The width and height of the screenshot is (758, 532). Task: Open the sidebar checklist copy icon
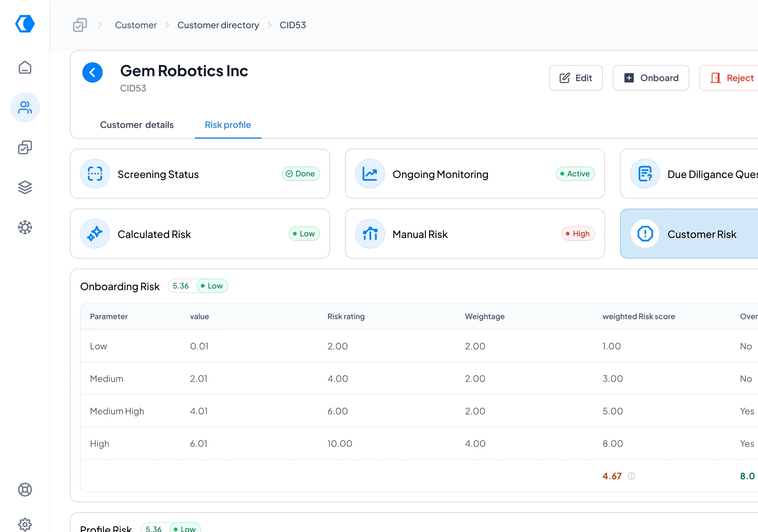(25, 147)
